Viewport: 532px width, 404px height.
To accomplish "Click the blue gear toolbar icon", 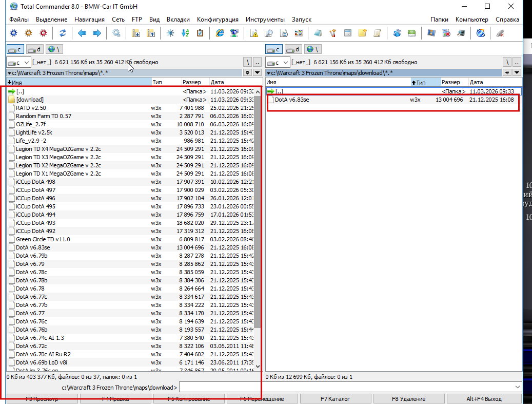I will (x=13, y=33).
